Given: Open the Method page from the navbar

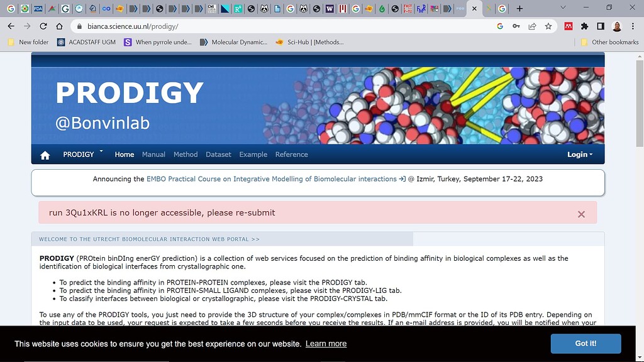Looking at the screenshot, I should click(185, 154).
